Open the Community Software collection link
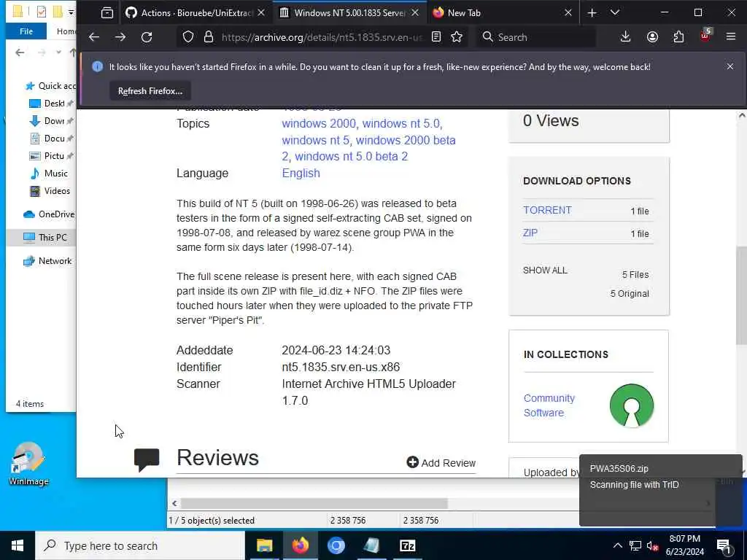747x560 pixels. click(x=549, y=405)
